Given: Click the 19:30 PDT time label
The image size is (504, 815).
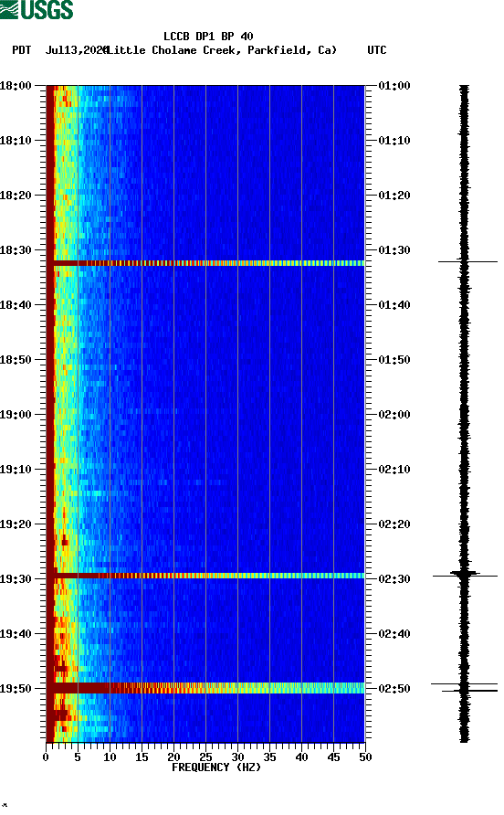Looking at the screenshot, I should click(16, 579).
